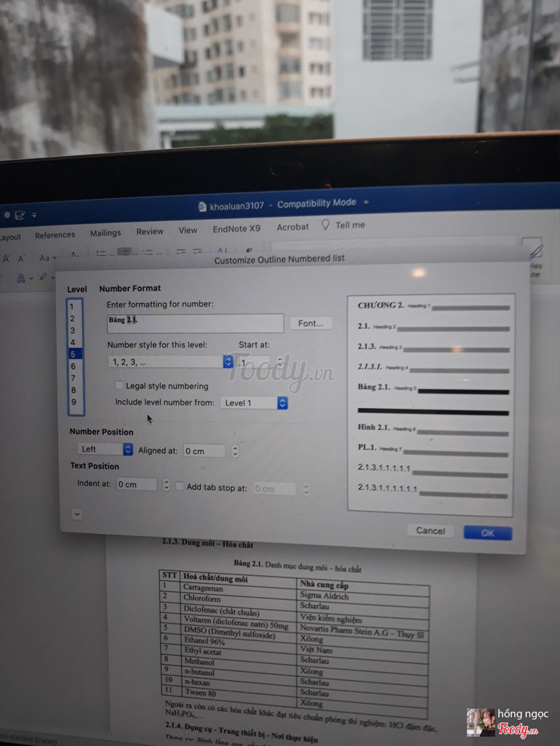Select level 9 in the Level list
The height and width of the screenshot is (746, 560).
tap(75, 402)
